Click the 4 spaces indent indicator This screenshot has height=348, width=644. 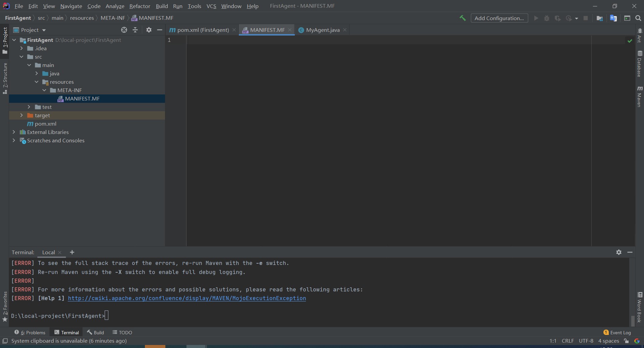point(608,341)
